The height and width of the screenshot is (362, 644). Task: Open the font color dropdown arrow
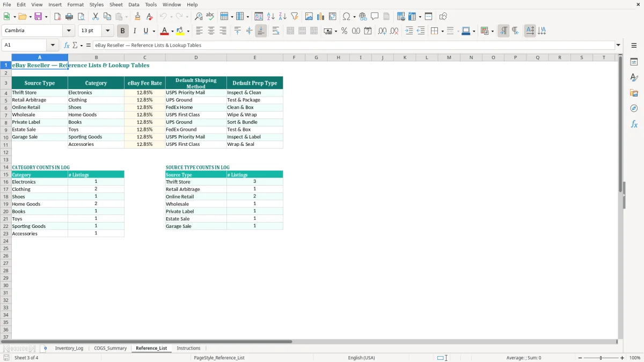172,31
